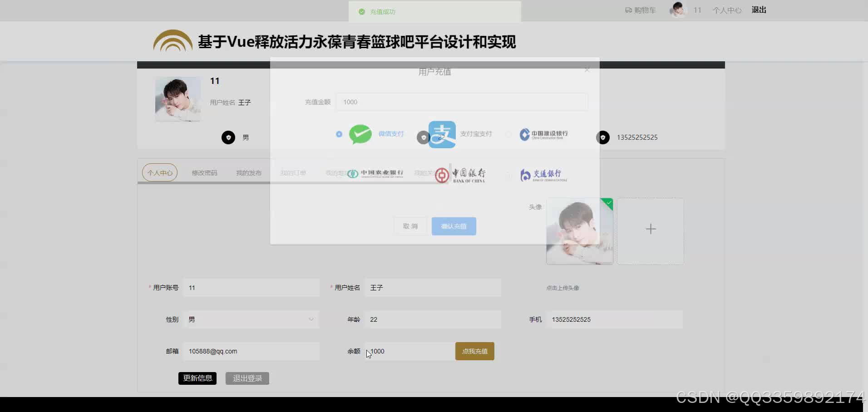The width and height of the screenshot is (868, 412).
Task: Select the 微信支付 radio button
Action: 339,134
